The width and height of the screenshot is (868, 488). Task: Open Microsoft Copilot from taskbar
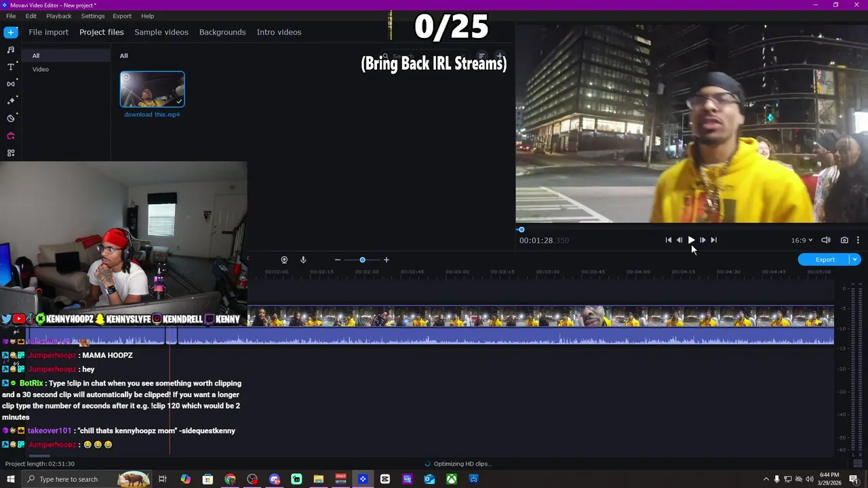click(185, 479)
